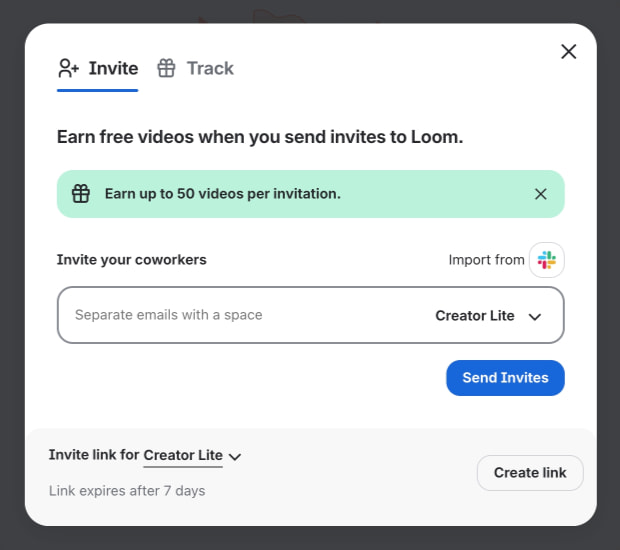Image resolution: width=620 pixels, height=550 pixels.
Task: Expand the invite link role dropdown
Action: [x=192, y=455]
